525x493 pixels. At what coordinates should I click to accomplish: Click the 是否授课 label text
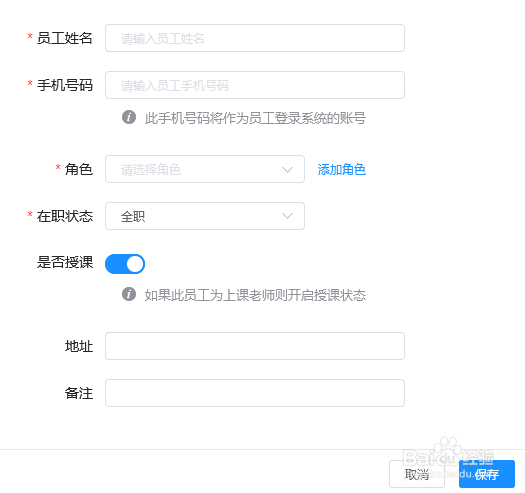[65, 262]
